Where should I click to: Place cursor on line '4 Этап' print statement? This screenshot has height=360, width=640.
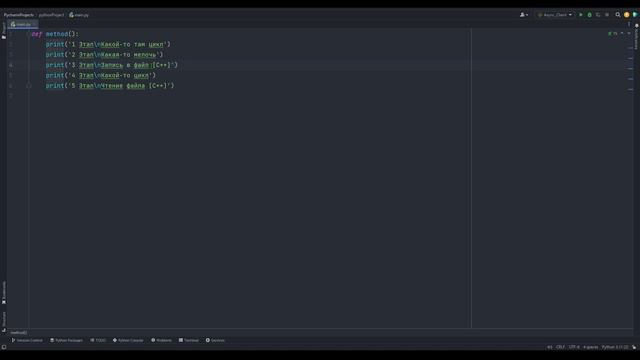tap(101, 75)
